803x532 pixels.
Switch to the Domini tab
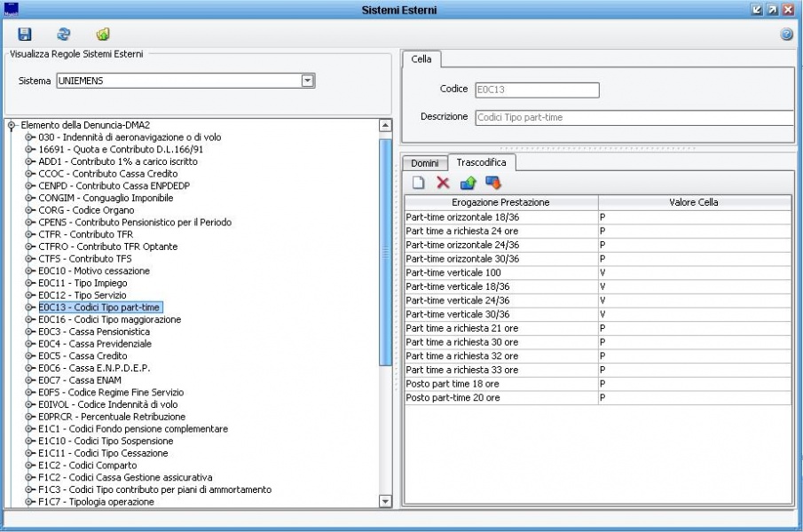pos(424,163)
